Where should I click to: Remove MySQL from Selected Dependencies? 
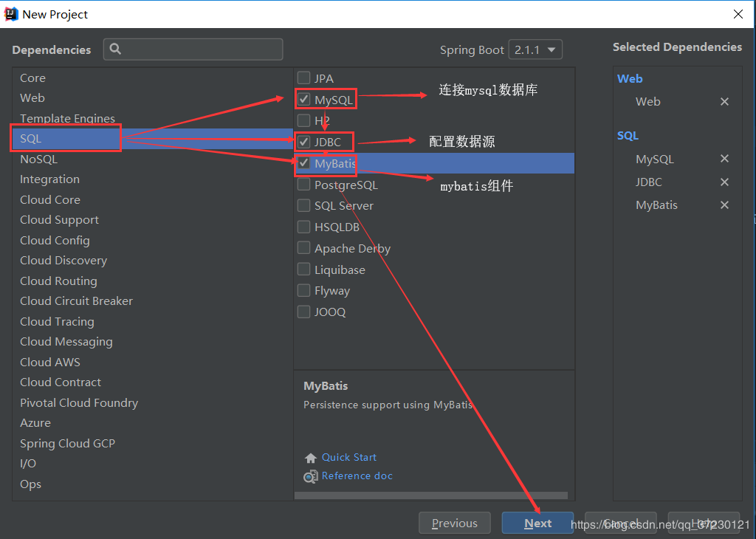(x=724, y=159)
